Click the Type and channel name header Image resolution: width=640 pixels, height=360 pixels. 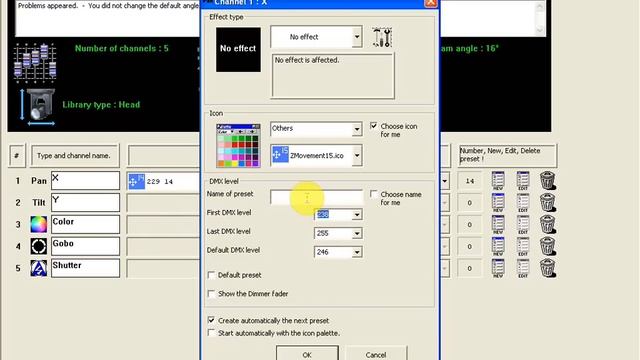(74, 156)
